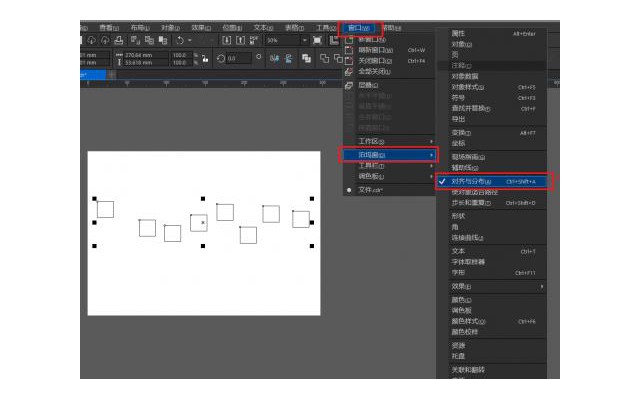
Task: Click the print icon in the toolbar
Action: pos(119,40)
